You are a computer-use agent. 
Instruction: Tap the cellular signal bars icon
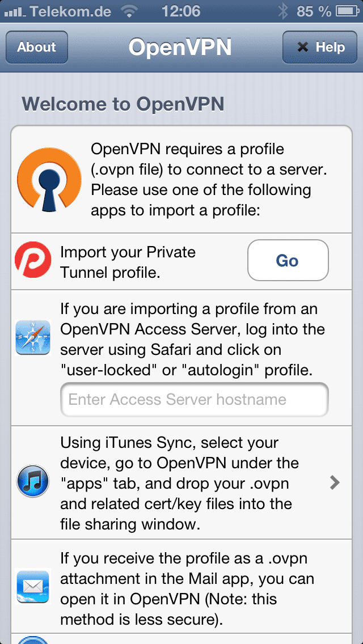pyautogui.click(x=15, y=12)
